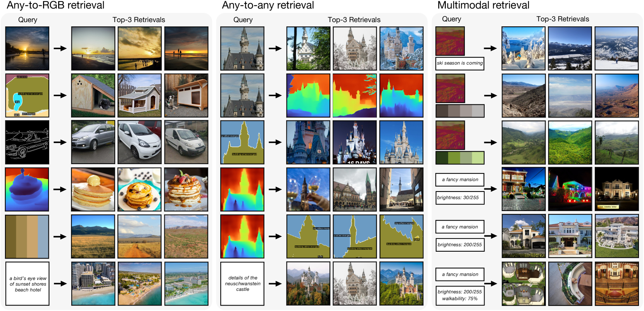This screenshot has width=644, height=311.
Task: Click the bird's eye view sunset shores query text
Action: 28,284
